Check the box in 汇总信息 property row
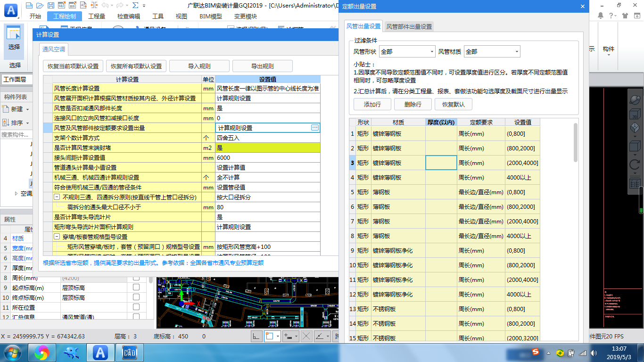This screenshot has width=644, height=362. pyautogui.click(x=136, y=316)
